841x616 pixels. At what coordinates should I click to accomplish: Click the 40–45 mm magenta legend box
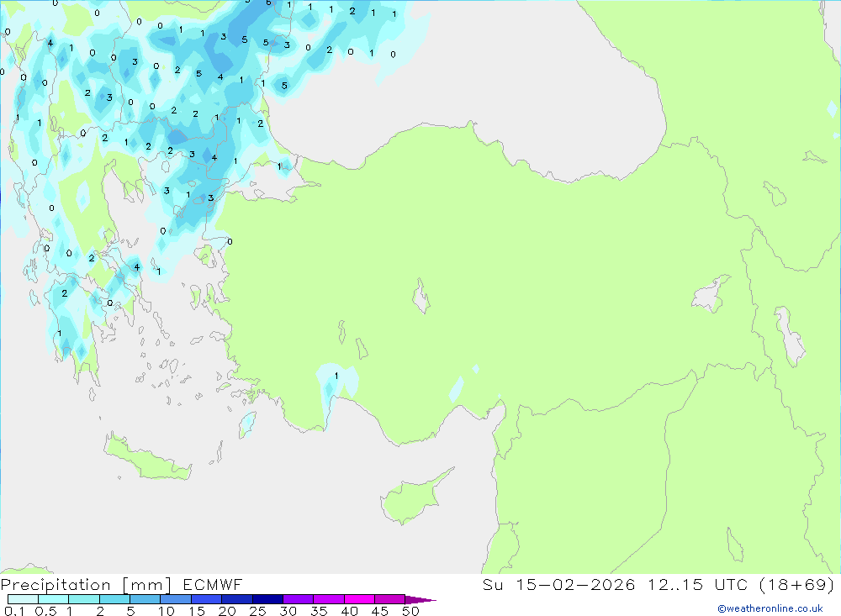click(x=359, y=599)
